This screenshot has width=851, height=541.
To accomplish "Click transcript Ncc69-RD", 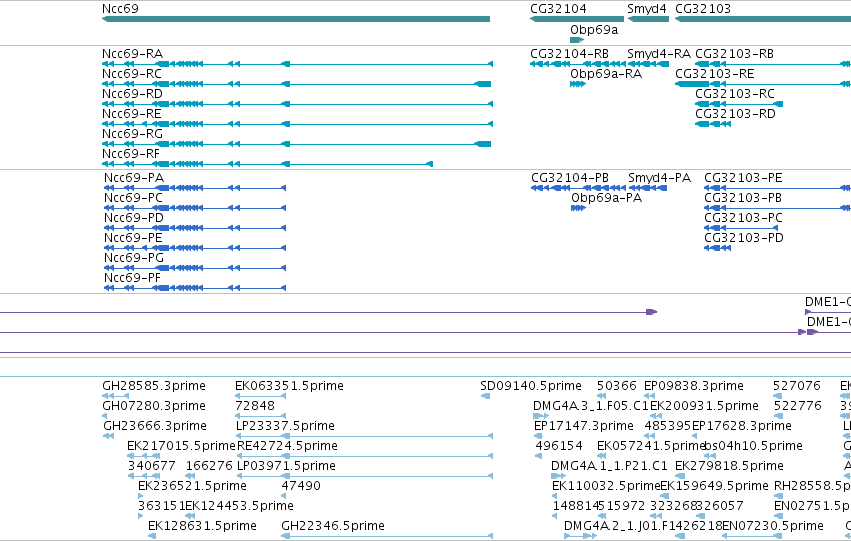I will (297, 104).
